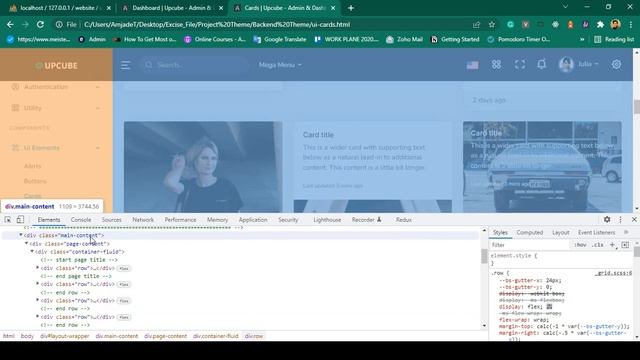
Task: Open the tab search chevron
Action: (x=565, y=7)
